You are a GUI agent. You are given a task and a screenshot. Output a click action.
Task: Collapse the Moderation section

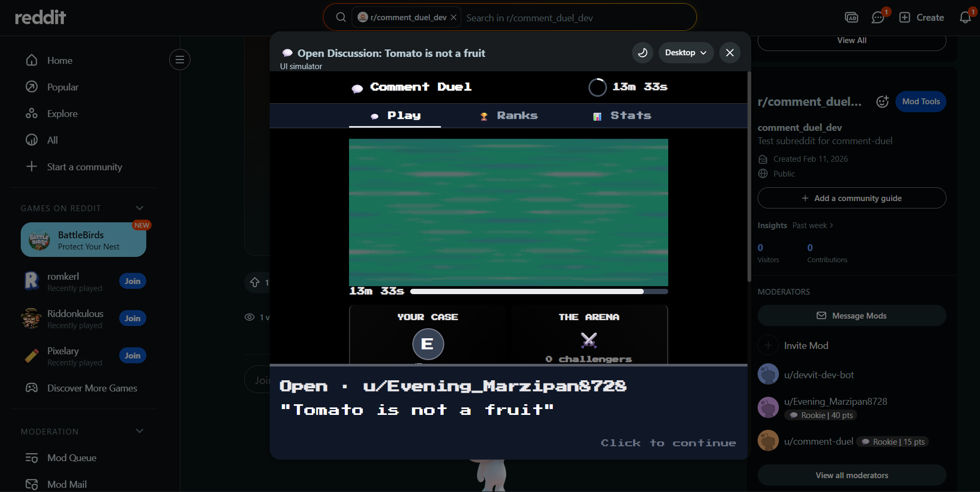(x=139, y=431)
